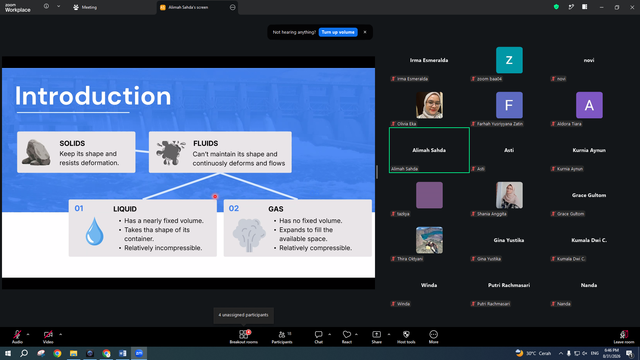Click the divider handle between share and gallery
Viewport: 640px width, 360px height.
376,172
